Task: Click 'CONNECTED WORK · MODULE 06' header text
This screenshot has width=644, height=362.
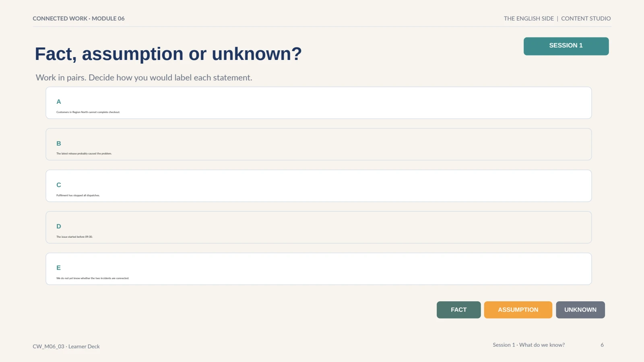Action: tap(78, 19)
